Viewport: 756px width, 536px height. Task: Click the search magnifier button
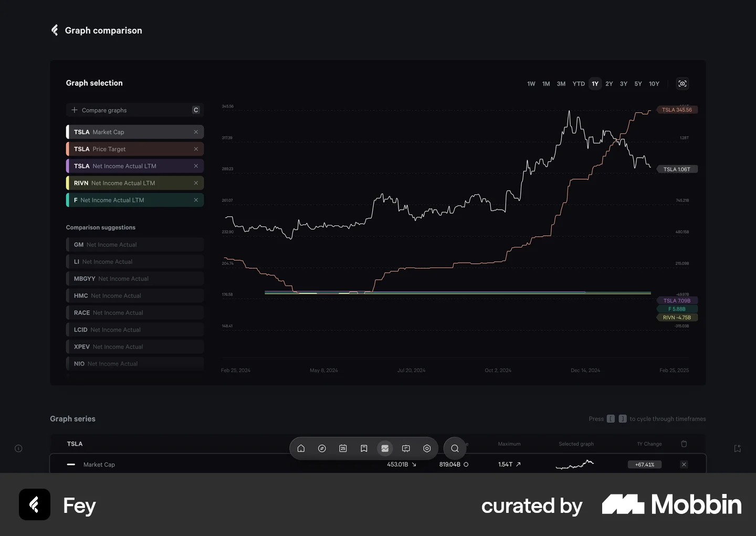pyautogui.click(x=455, y=448)
